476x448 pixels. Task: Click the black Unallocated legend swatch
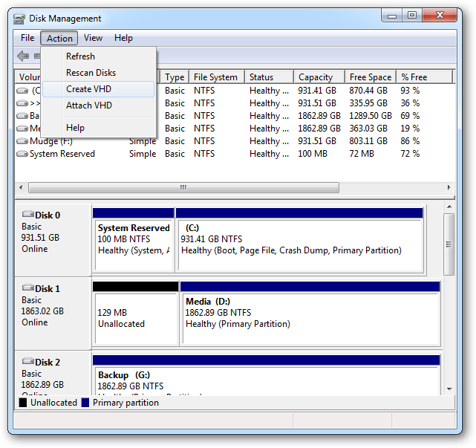pos(23,403)
